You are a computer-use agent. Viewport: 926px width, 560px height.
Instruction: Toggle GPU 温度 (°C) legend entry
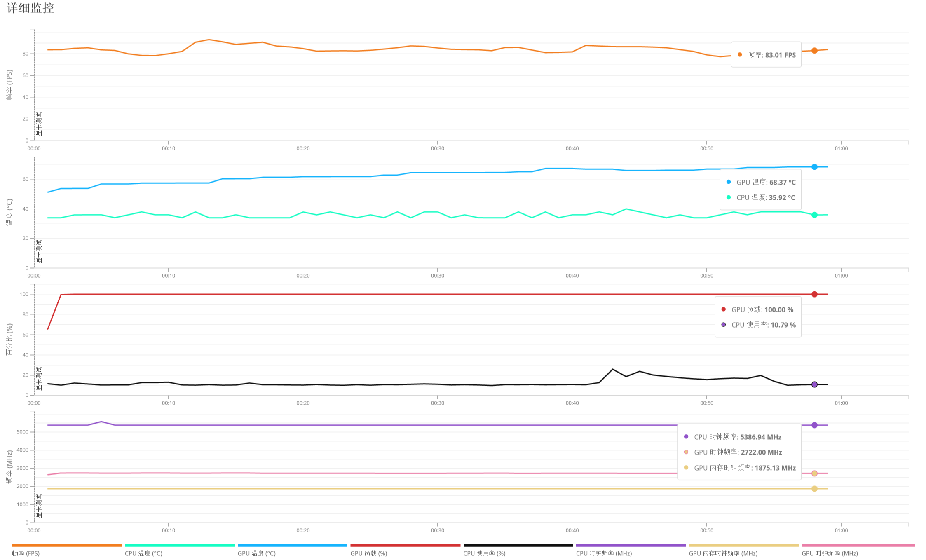256,553
